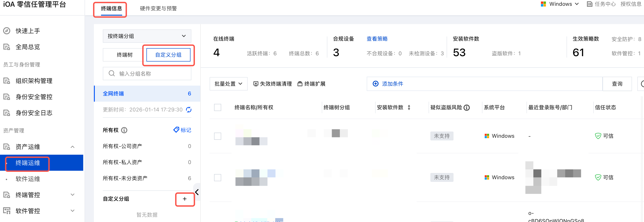This screenshot has width=644, height=222.
Task: Open the Windows platform dropdown
Action: 560,4
